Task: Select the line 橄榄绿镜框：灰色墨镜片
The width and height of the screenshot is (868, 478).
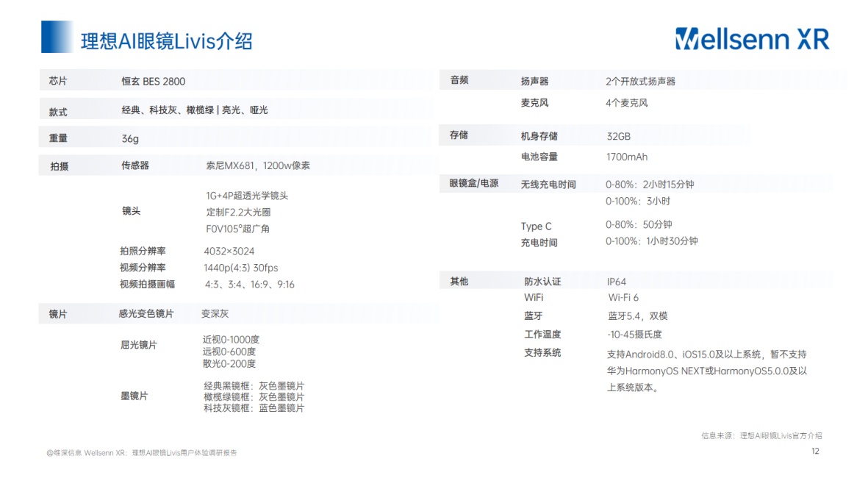Action: (x=254, y=397)
